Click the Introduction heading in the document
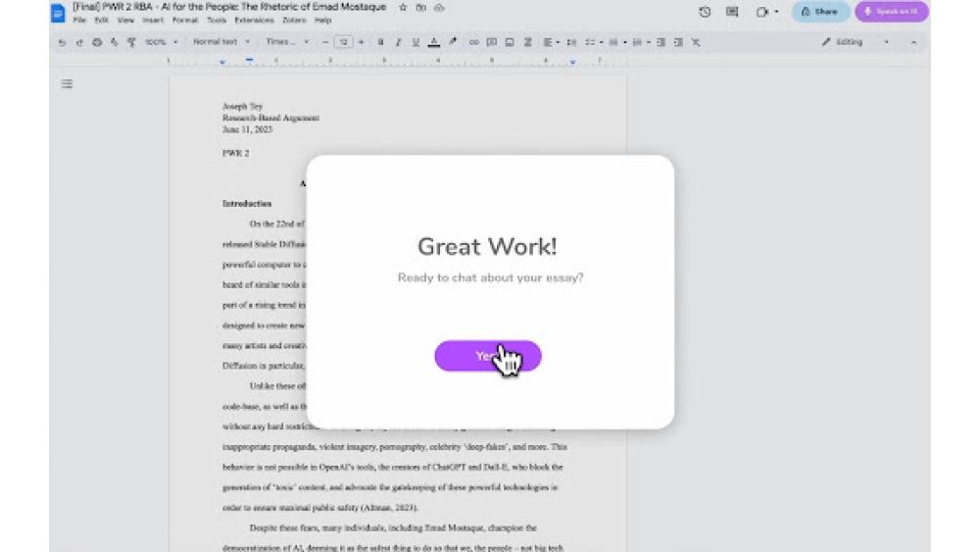This screenshot has height=552, width=980. pyautogui.click(x=247, y=204)
